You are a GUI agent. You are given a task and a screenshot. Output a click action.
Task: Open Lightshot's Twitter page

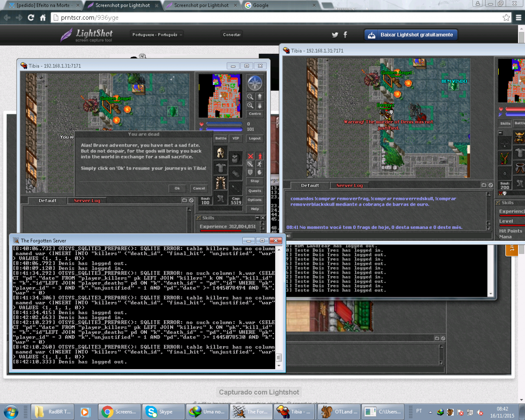coord(335,35)
